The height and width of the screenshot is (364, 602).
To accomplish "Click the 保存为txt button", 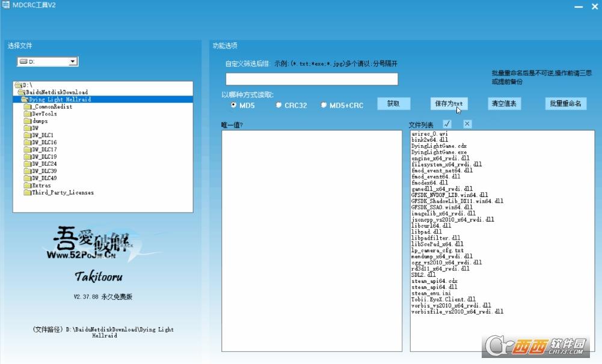I will pos(449,103).
